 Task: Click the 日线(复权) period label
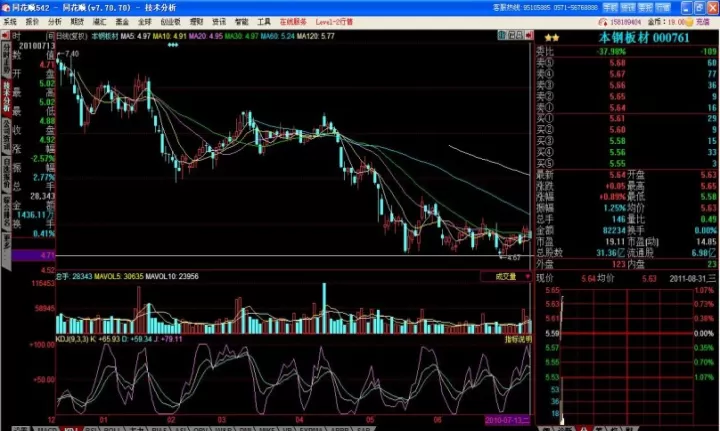click(71, 36)
